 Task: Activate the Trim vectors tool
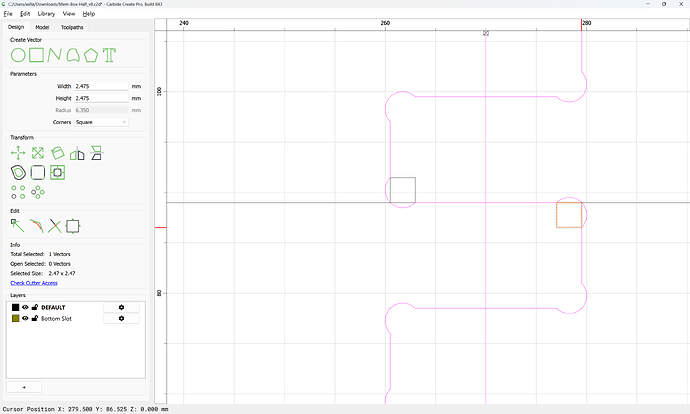tap(55, 226)
